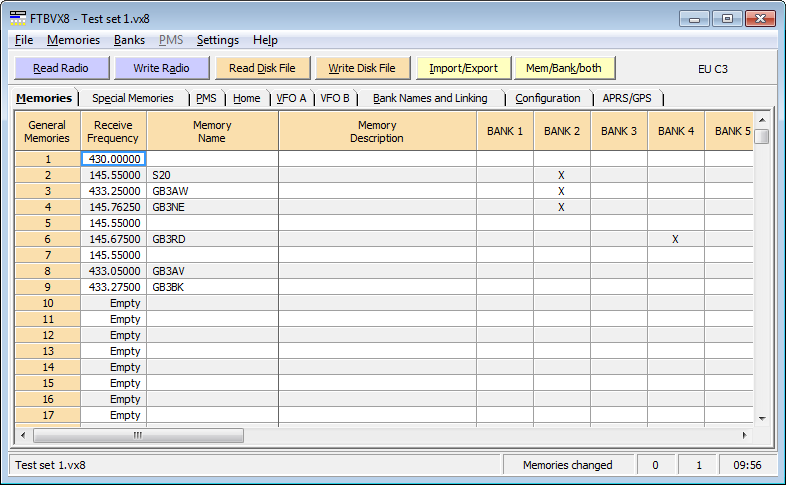Image resolution: width=786 pixels, height=485 pixels.
Task: Toggle BANK 2 mark for GB3NE row
Action: pyautogui.click(x=561, y=207)
